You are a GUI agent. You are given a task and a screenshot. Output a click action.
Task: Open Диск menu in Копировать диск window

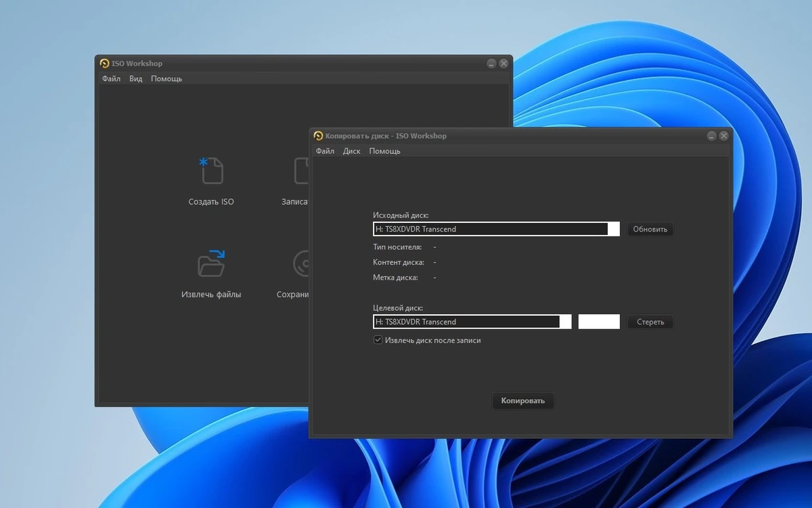352,151
